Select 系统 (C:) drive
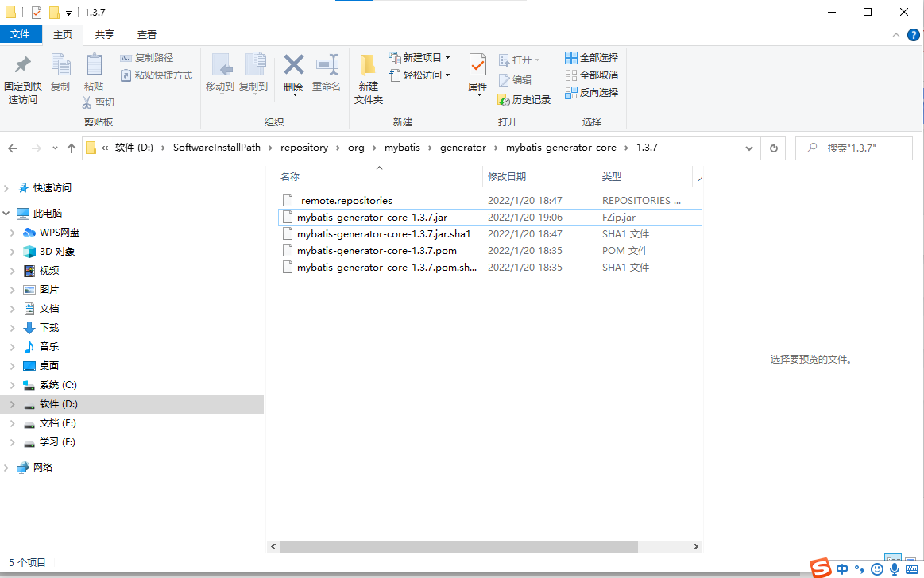The image size is (924, 578). coord(58,385)
